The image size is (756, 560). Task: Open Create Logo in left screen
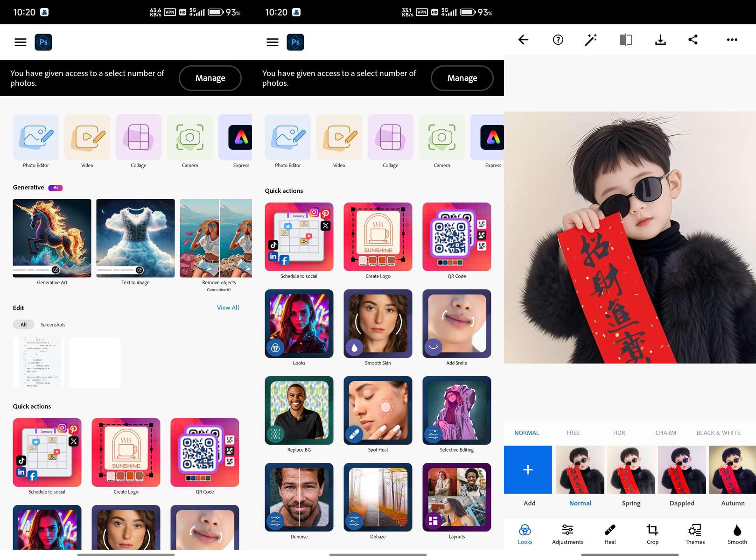click(126, 452)
